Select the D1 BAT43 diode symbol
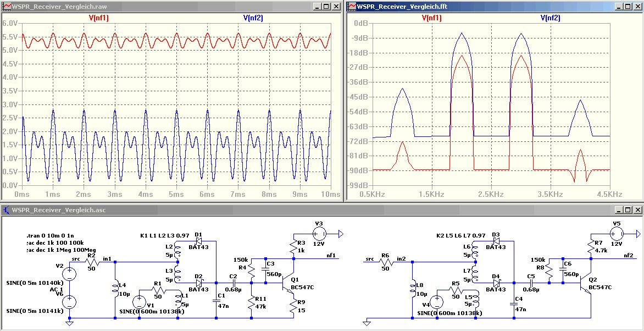Image resolution: width=644 pixels, height=331 pixels. (198, 241)
